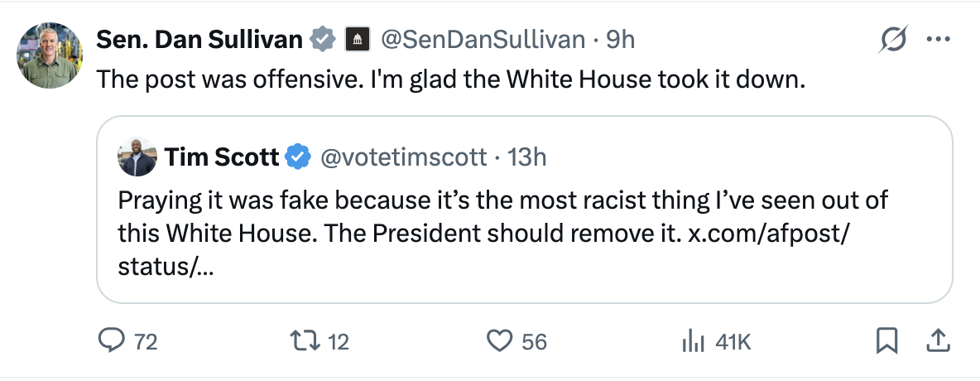Click Sen. Dan Sullivan's verified gray checkmark
Viewport: 980px width, 381px height.
coord(322,39)
